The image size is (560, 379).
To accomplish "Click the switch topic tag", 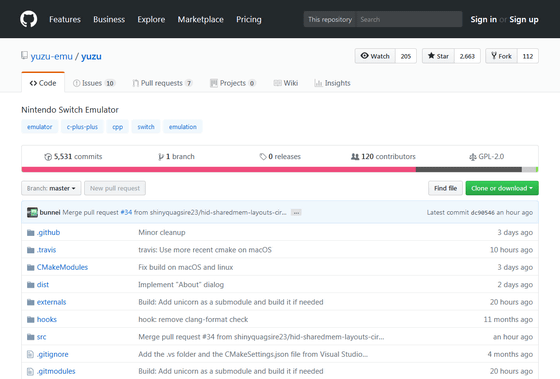I will tap(146, 127).
